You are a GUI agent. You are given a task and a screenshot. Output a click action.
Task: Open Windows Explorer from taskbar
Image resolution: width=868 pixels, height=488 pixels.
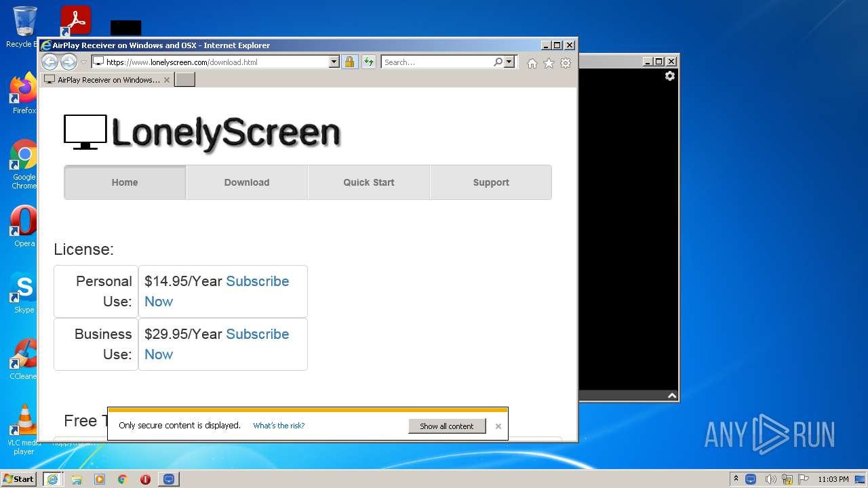point(77,479)
